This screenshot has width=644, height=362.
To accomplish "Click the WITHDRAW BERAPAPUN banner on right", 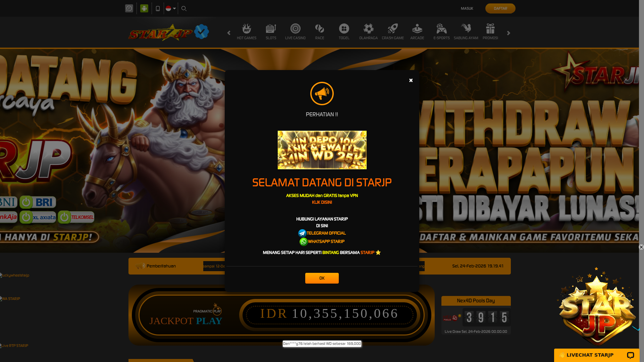I will click(x=529, y=151).
